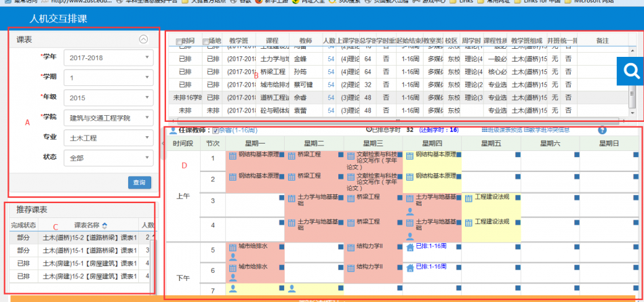Click house icon in Thursday period 5 cell
This screenshot has height=302, width=644.
click(x=409, y=248)
